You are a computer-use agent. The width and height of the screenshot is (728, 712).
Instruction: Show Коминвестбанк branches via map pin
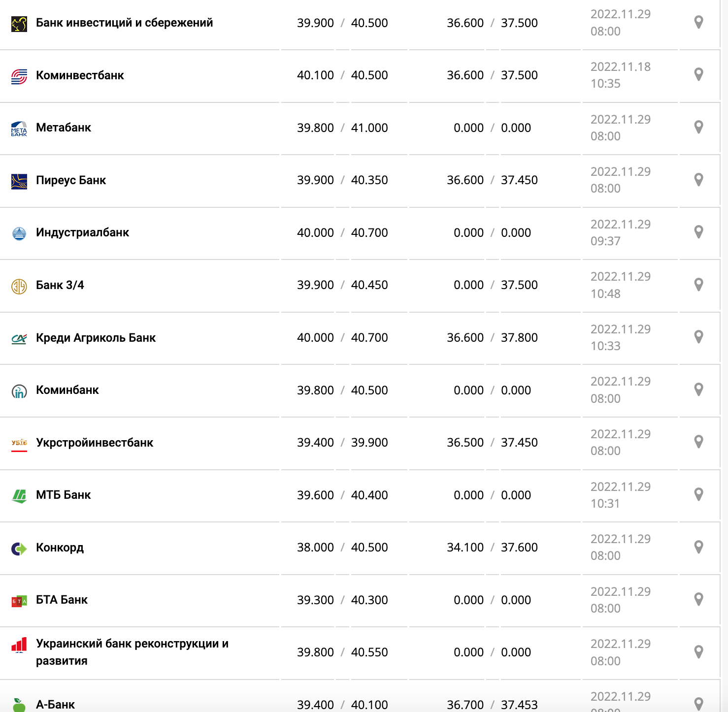click(x=698, y=75)
